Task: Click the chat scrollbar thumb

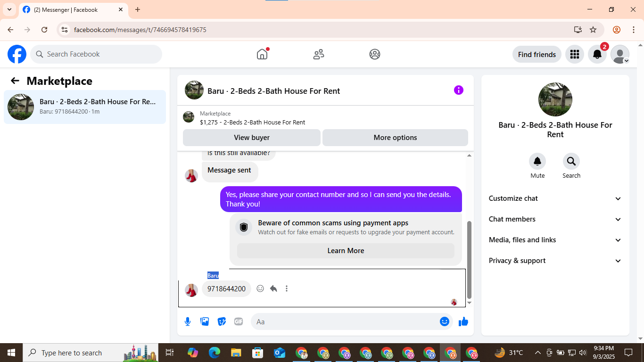Action: tap(469, 259)
